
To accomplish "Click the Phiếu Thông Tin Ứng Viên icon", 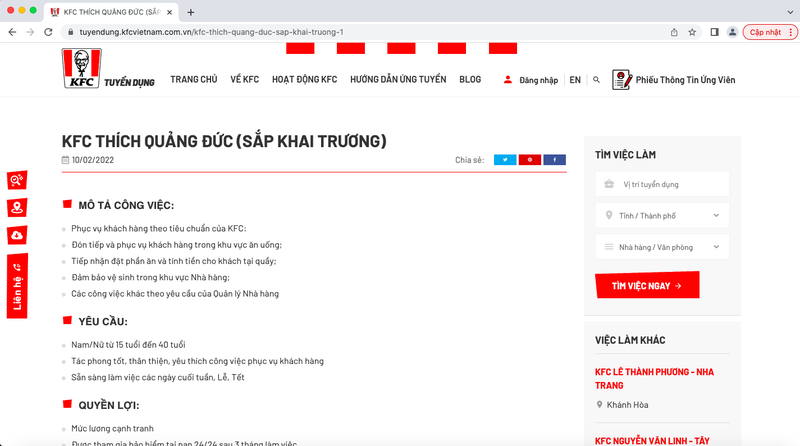I will tap(621, 79).
